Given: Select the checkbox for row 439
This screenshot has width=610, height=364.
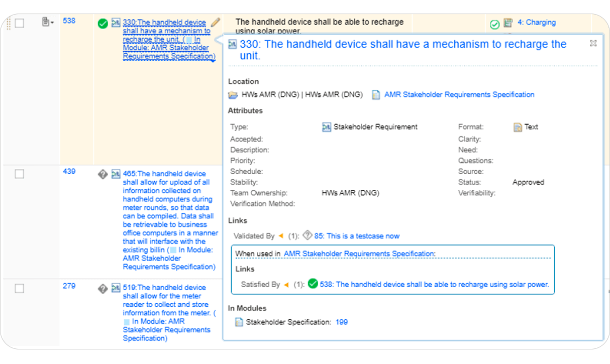Looking at the screenshot, I should click(x=20, y=174).
